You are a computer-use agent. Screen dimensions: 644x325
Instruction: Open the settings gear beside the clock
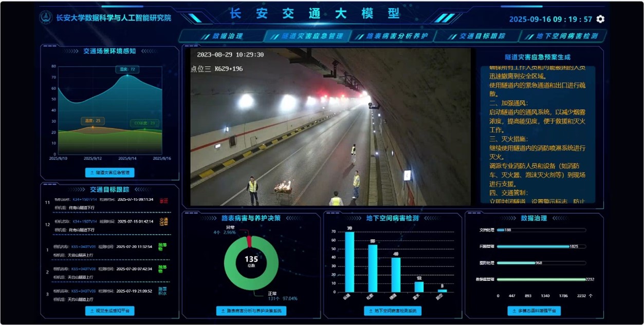click(x=600, y=19)
